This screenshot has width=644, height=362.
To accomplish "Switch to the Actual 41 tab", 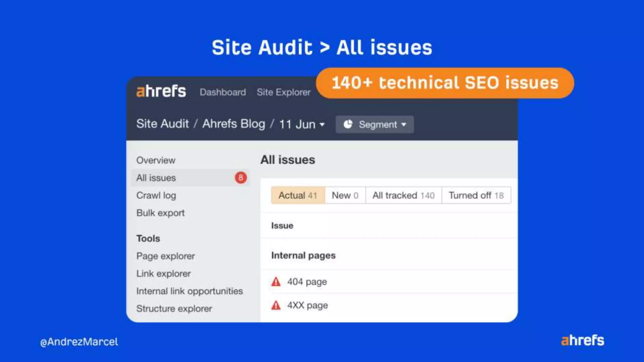I will [298, 195].
